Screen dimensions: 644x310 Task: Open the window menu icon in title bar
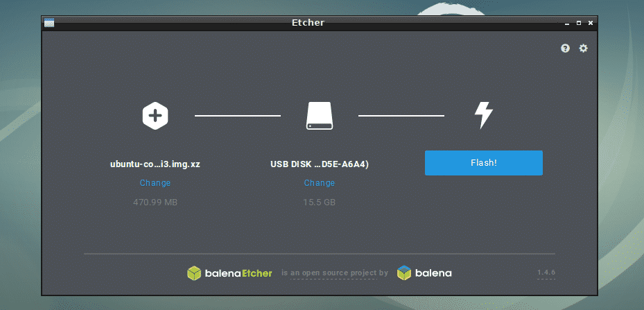[49, 23]
